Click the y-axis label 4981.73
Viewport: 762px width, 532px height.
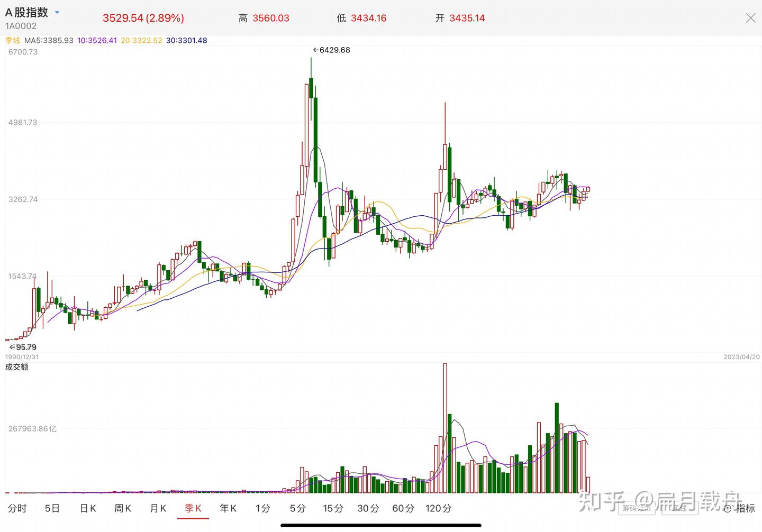click(23, 122)
